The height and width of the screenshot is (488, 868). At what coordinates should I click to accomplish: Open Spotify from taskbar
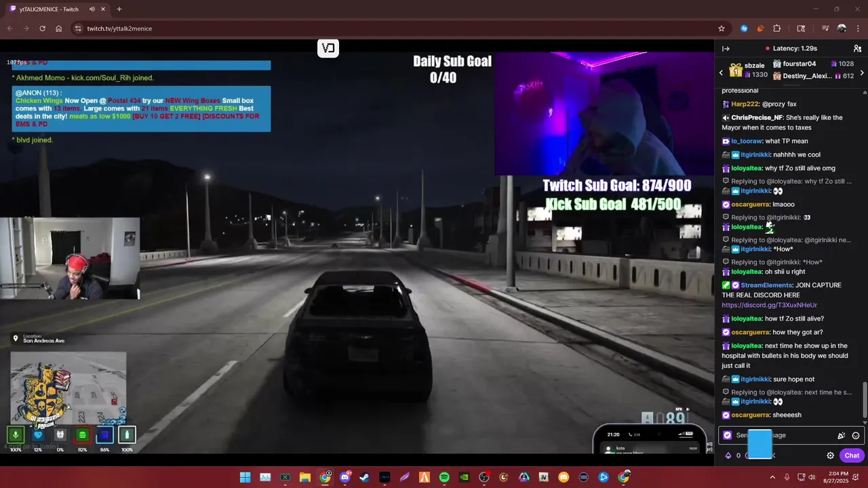pyautogui.click(x=444, y=477)
